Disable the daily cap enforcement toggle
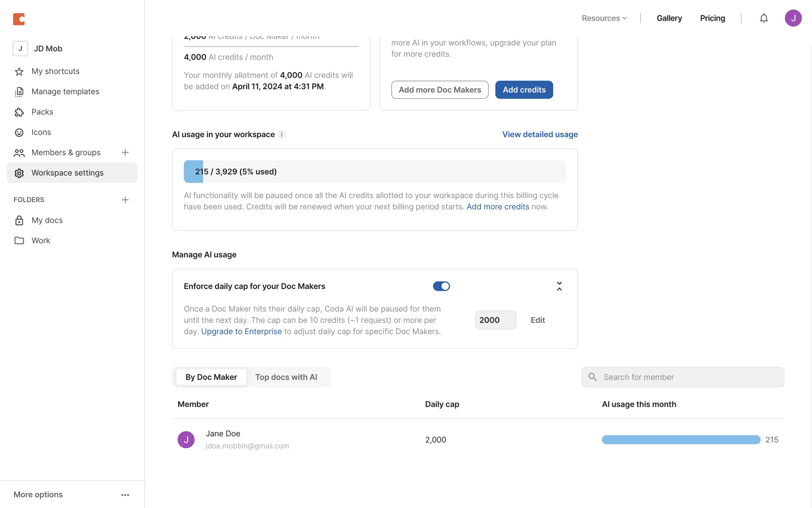 441,286
